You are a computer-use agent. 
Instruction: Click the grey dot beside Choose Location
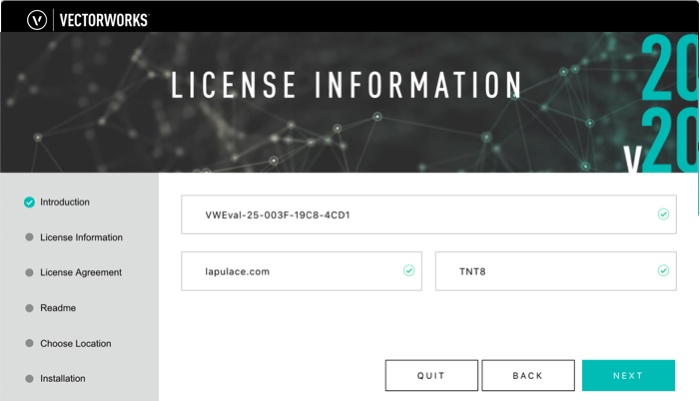29,343
